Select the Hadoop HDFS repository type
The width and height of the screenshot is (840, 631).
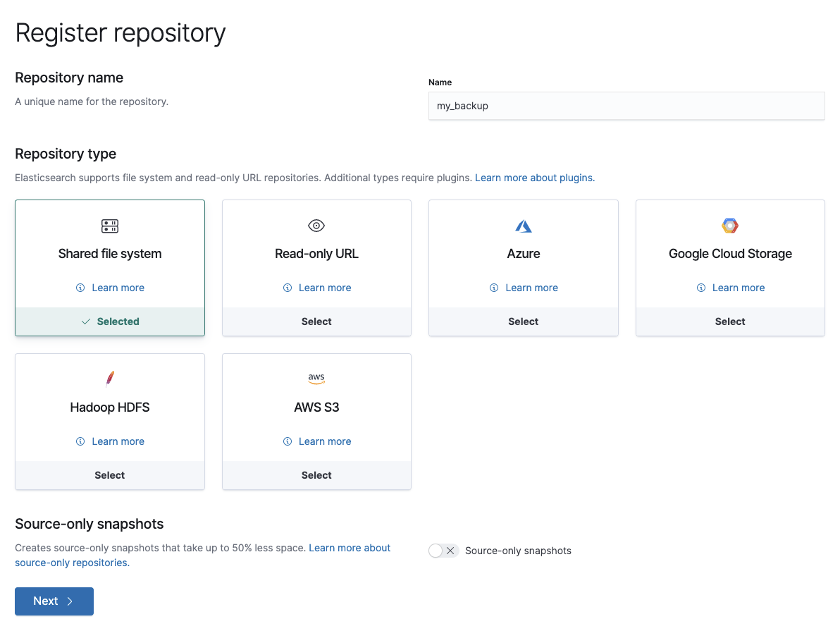109,474
